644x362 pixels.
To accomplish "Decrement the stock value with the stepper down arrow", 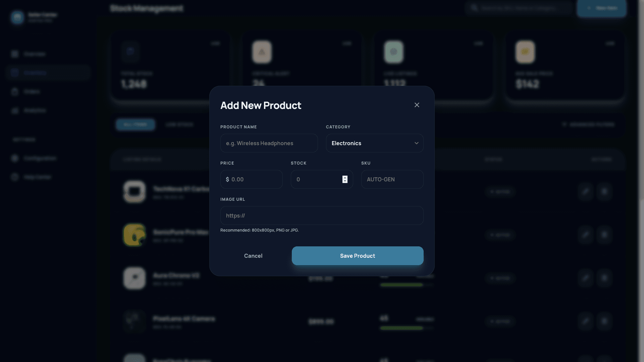I will point(345,181).
